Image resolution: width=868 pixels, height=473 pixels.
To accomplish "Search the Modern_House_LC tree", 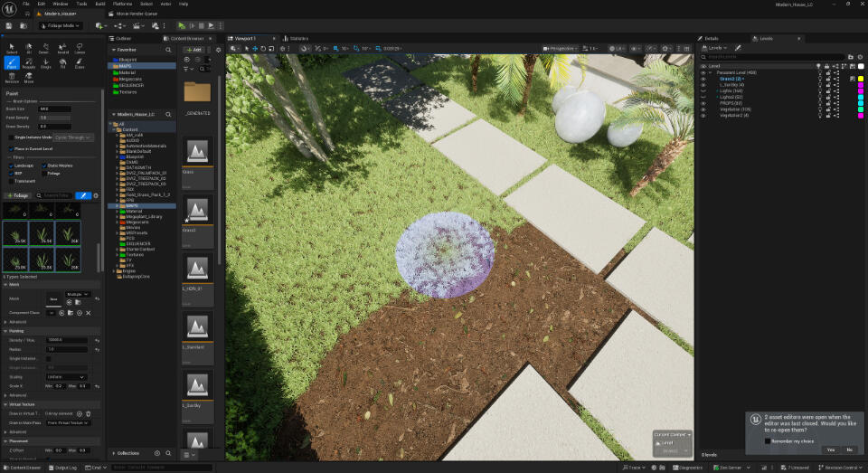I will click(168, 114).
